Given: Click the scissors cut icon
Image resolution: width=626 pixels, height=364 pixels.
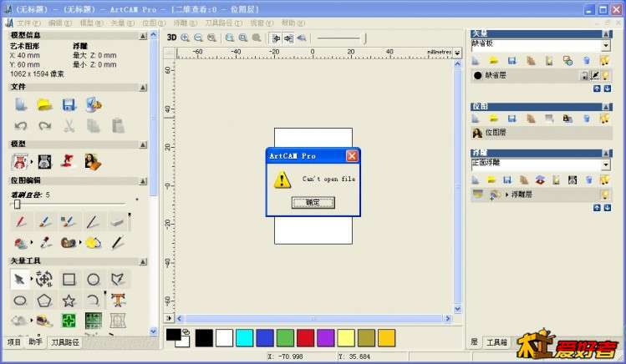Looking at the screenshot, I should click(x=69, y=126).
